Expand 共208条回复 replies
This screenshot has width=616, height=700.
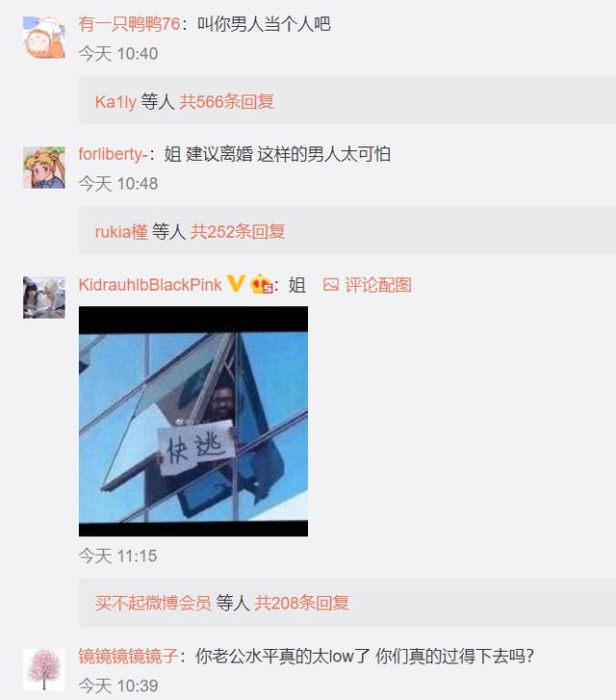[x=302, y=603]
